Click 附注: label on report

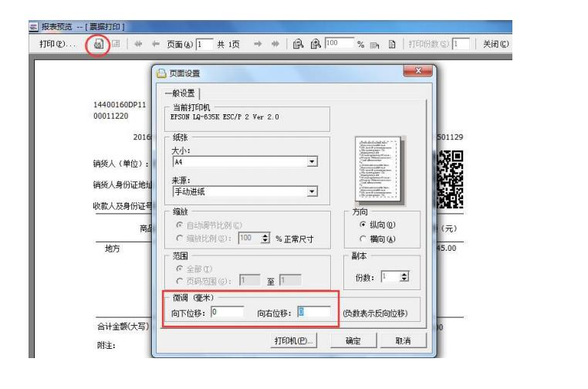click(106, 346)
